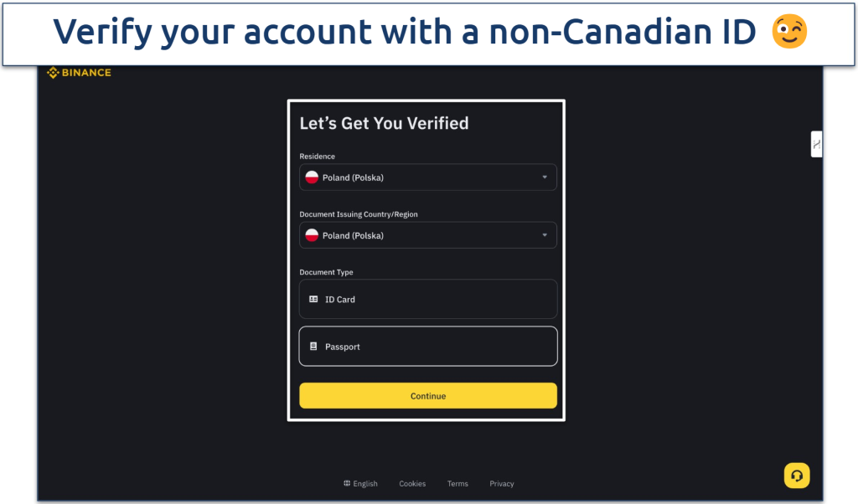Click the Binance logo
The height and width of the screenshot is (504, 858).
pyautogui.click(x=78, y=72)
